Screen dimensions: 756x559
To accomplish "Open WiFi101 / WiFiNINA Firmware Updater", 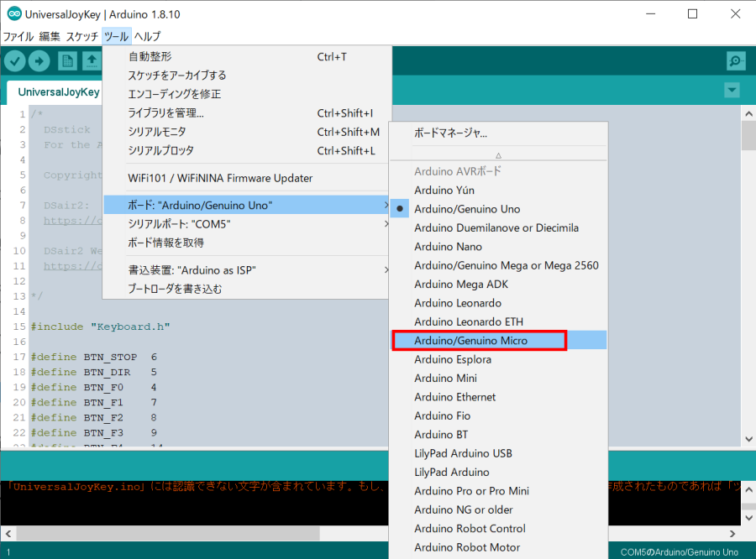I will click(245, 178).
